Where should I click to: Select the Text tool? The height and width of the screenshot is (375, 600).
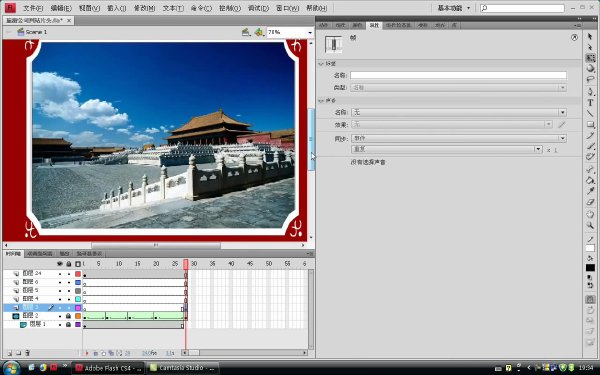pos(590,103)
